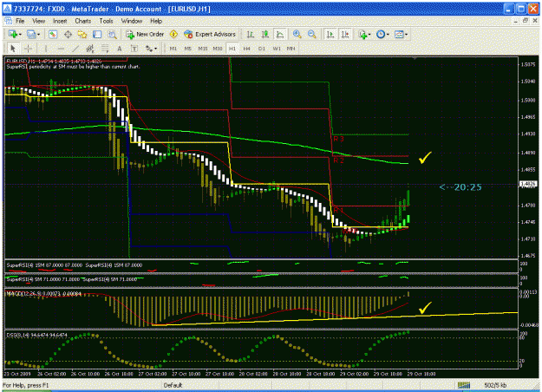The height and width of the screenshot is (392, 542).
Task: Switch to M15 timeframe
Action: (203, 49)
